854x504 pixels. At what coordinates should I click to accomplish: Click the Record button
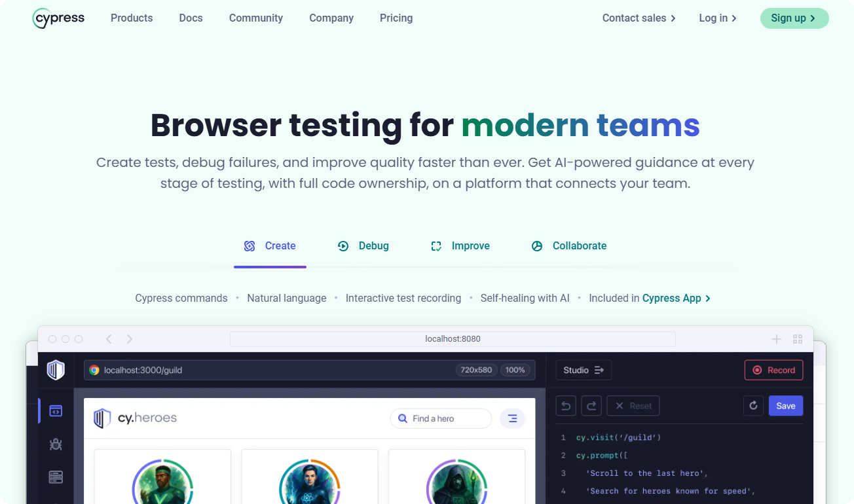(x=774, y=370)
